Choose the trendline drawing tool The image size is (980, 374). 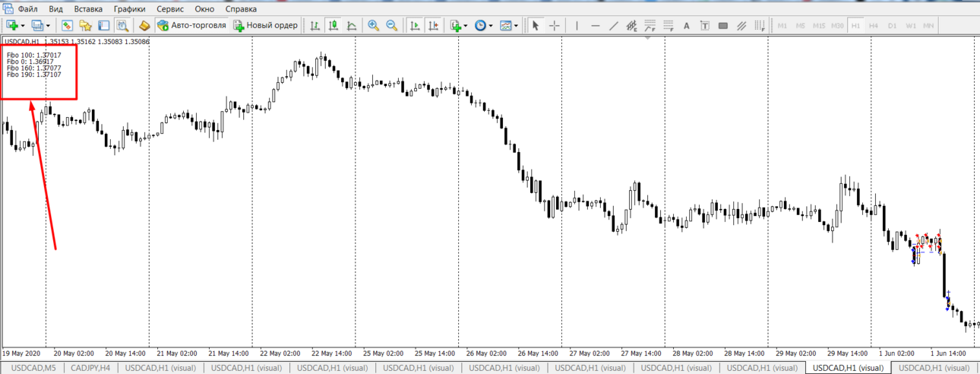[x=614, y=25]
